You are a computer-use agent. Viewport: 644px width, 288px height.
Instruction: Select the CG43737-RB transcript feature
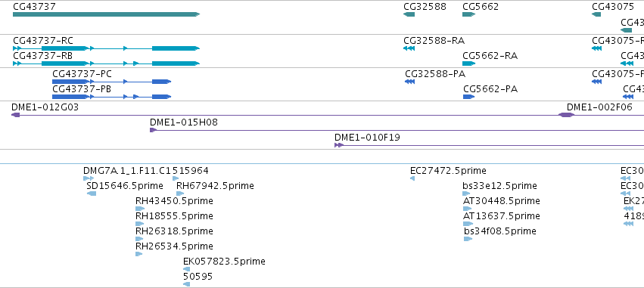click(x=107, y=63)
